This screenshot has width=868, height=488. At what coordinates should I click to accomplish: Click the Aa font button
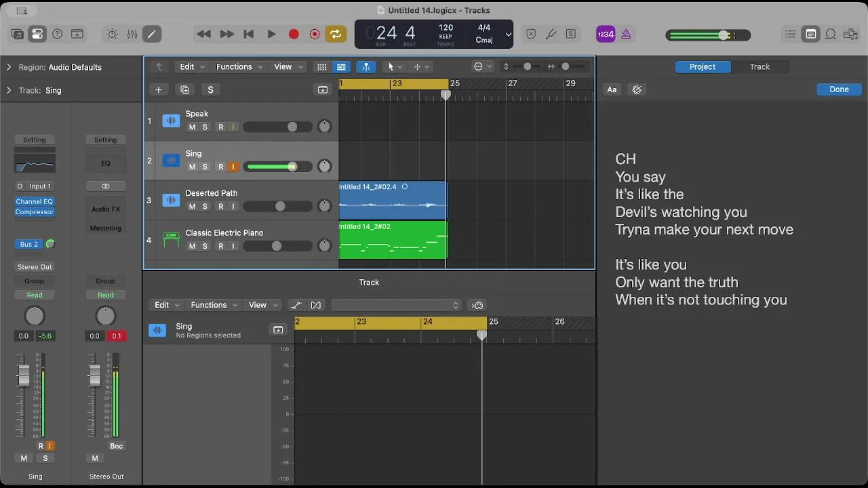coord(612,89)
